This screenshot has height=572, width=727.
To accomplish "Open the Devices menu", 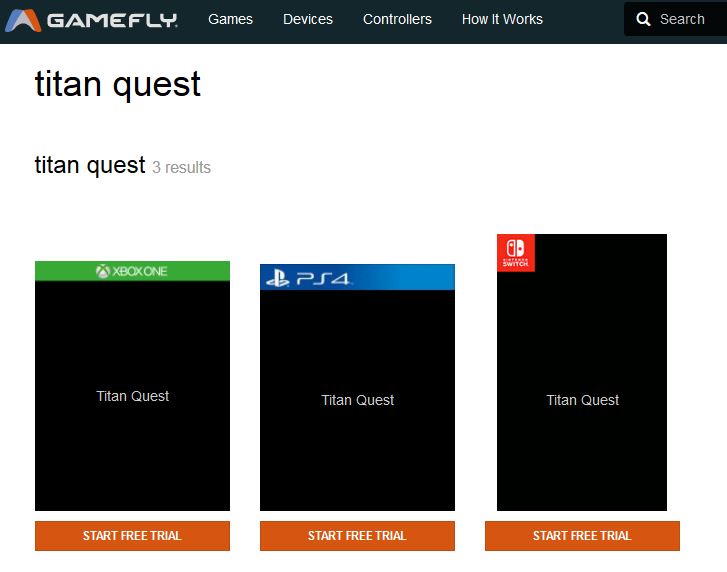I will tap(308, 19).
